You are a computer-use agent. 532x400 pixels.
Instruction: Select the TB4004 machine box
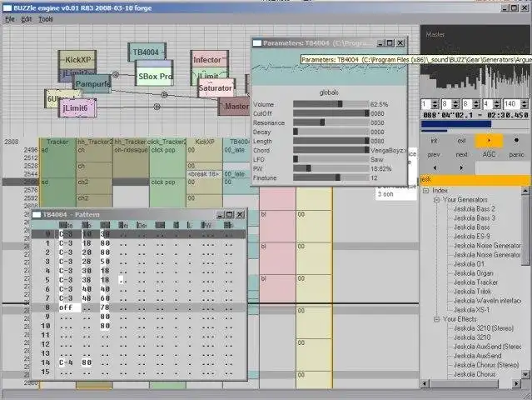pyautogui.click(x=147, y=52)
